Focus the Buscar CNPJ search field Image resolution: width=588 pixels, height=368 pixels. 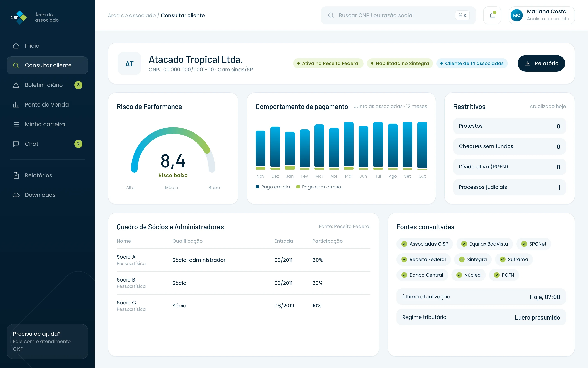398,15
